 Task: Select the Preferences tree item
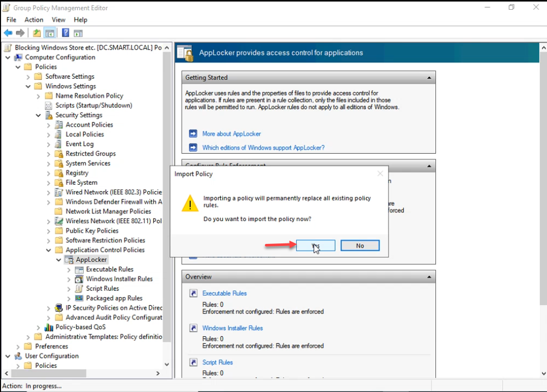coord(51,346)
